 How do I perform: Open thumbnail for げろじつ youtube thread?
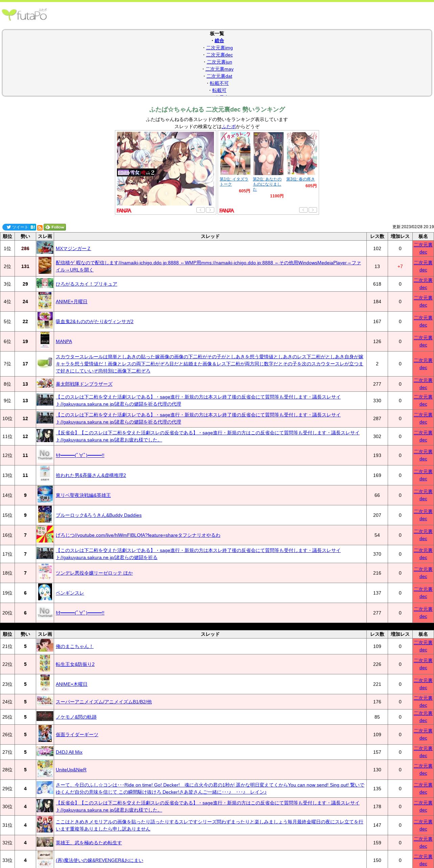[45, 534]
